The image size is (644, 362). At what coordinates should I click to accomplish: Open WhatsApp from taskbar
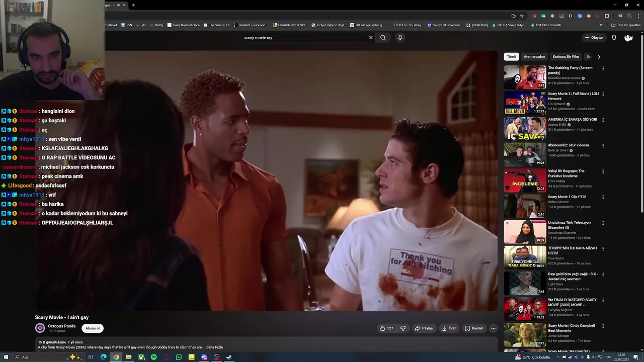179,357
